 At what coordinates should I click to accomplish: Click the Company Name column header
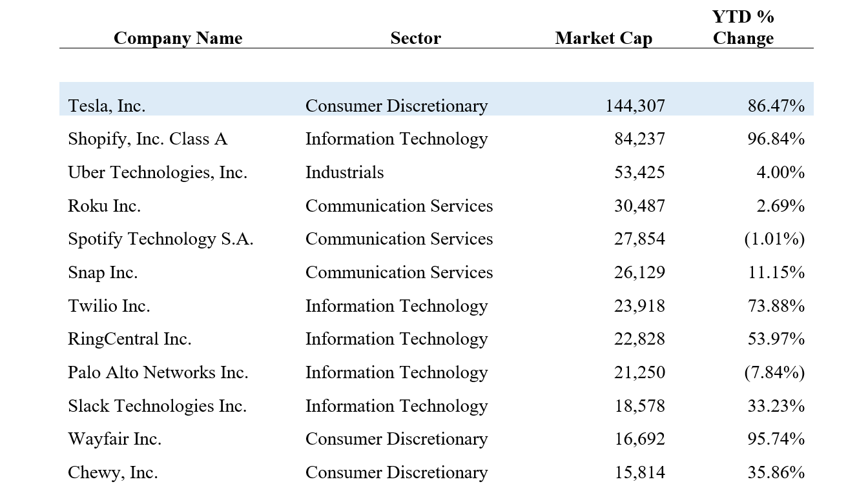(x=178, y=39)
